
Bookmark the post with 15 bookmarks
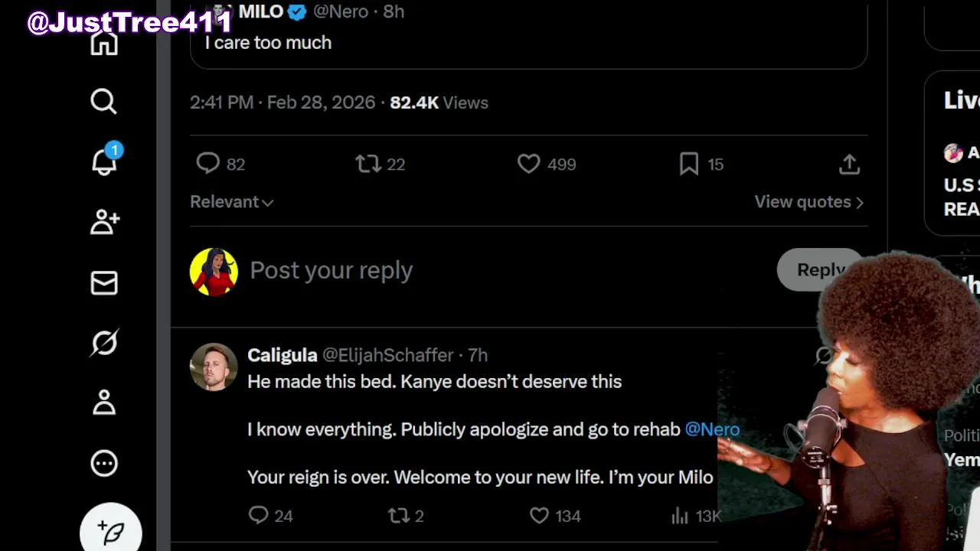tap(688, 164)
